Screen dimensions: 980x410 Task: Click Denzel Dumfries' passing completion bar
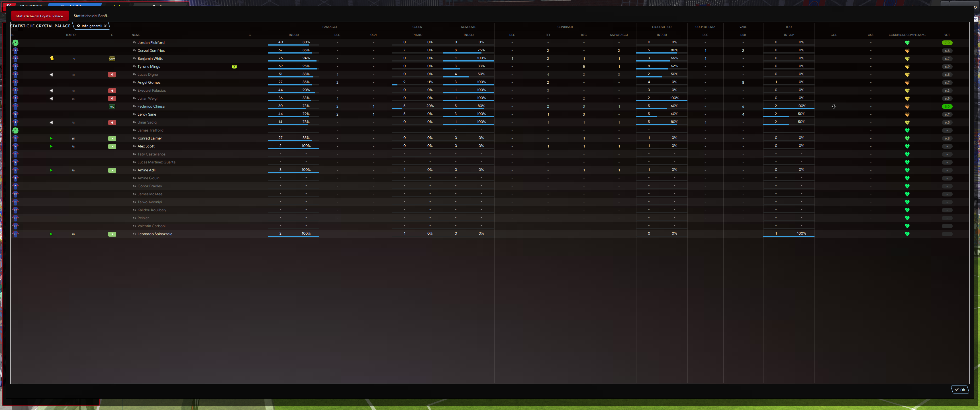(x=293, y=53)
